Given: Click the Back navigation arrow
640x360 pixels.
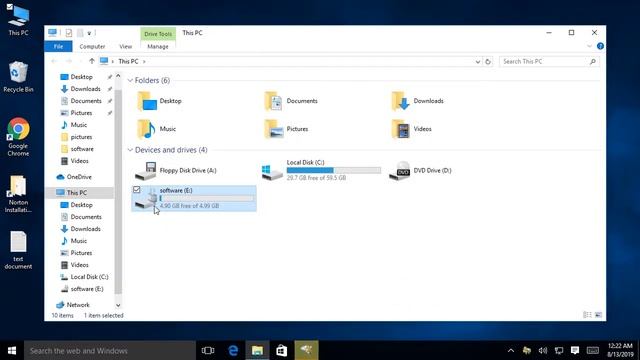Looking at the screenshot, I should (x=54, y=61).
